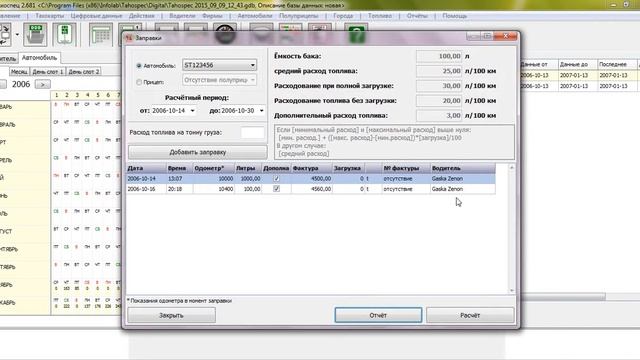This screenshot has width=640, height=360.
Task: Click the 30,00 full-load consumption field
Action: pyautogui.click(x=439, y=86)
